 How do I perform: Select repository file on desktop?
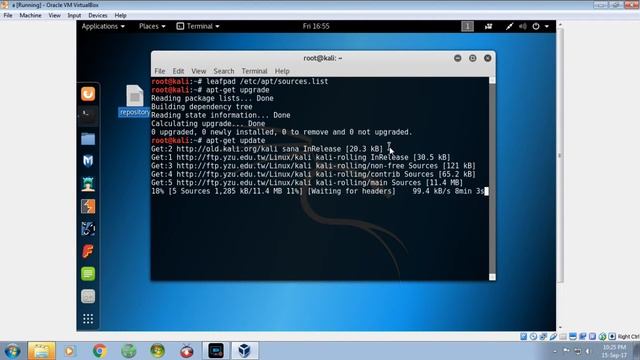[x=134, y=100]
